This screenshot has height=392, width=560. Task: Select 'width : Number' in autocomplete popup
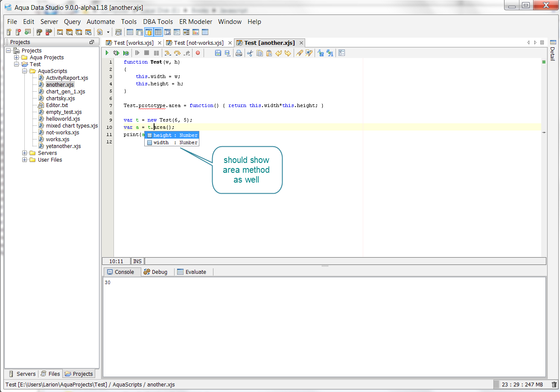172,142
